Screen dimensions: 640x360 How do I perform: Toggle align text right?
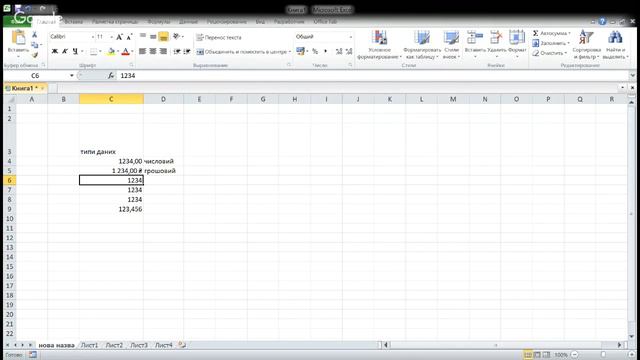tap(163, 51)
